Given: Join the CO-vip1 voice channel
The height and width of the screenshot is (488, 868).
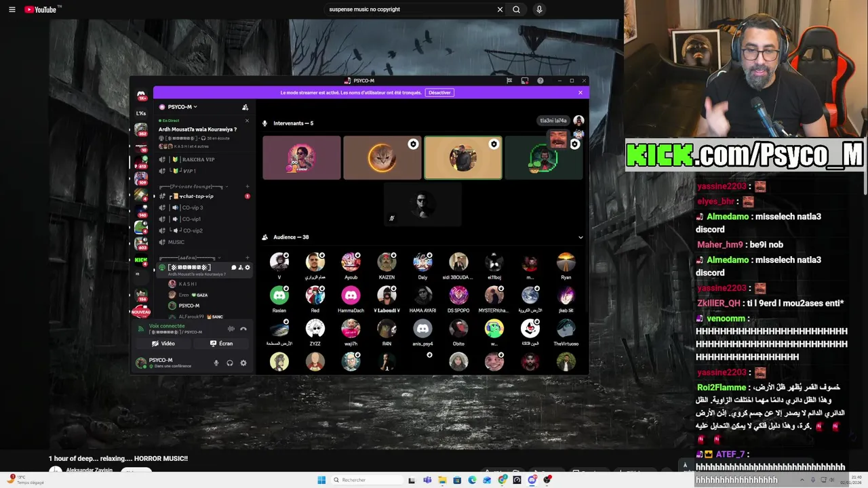Looking at the screenshot, I should pyautogui.click(x=191, y=219).
